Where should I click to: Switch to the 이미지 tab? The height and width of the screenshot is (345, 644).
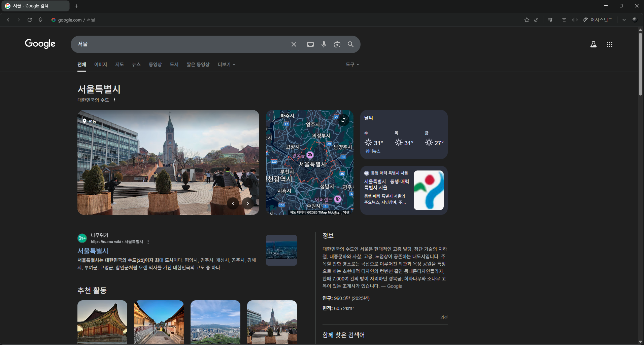[x=101, y=65]
